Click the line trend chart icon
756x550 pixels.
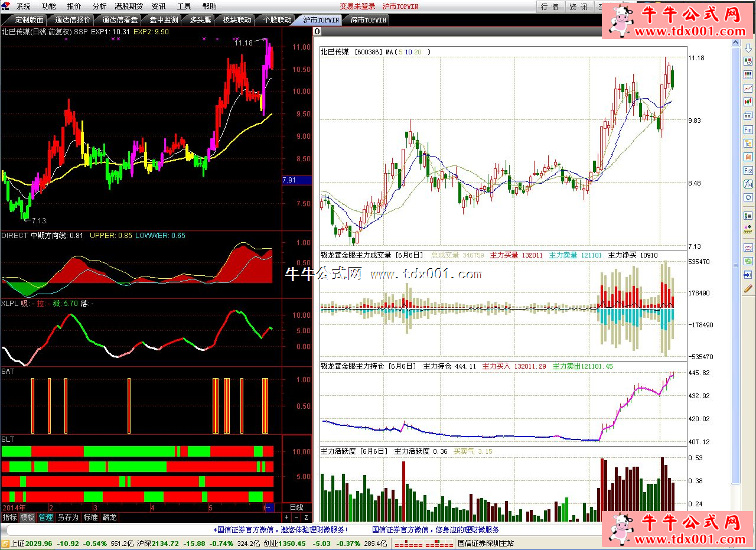coord(748,88)
